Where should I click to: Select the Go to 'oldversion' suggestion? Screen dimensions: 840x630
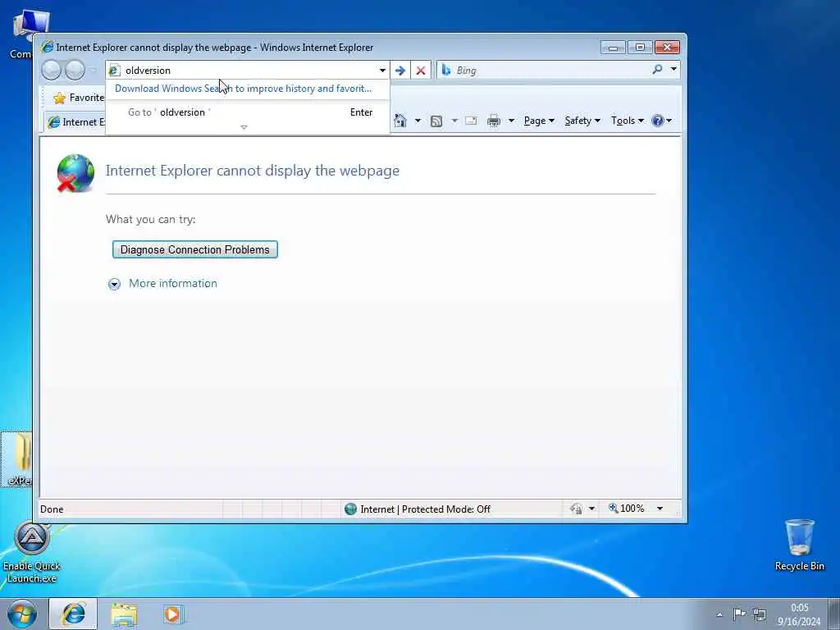248,112
